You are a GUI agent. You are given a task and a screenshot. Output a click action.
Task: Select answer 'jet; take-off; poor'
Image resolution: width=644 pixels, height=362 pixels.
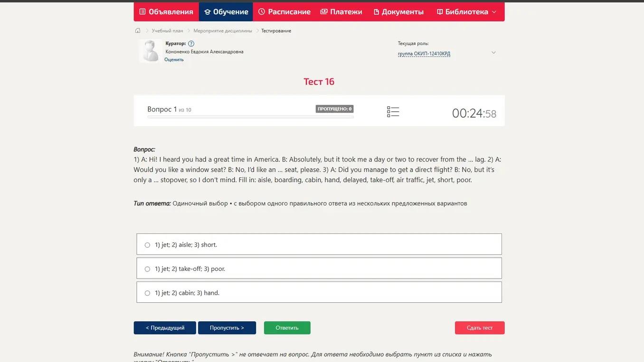pos(319,269)
